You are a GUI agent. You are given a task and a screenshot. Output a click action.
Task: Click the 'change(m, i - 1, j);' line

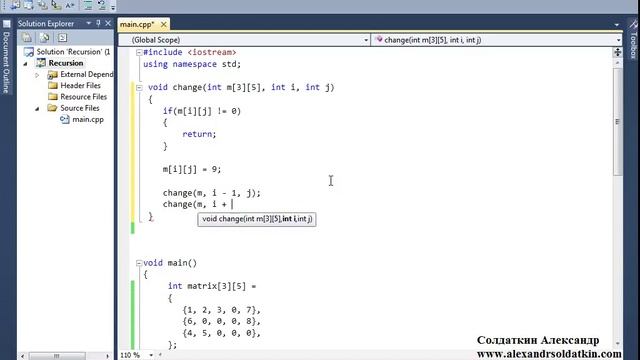coord(211,193)
